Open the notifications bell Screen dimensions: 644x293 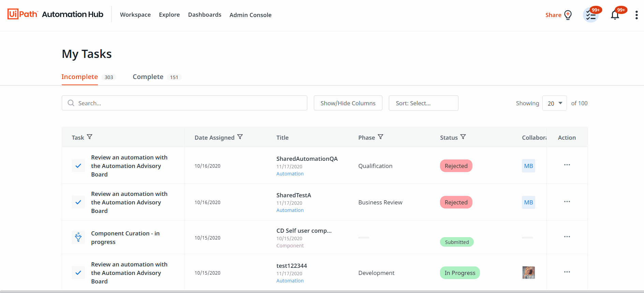pos(615,15)
